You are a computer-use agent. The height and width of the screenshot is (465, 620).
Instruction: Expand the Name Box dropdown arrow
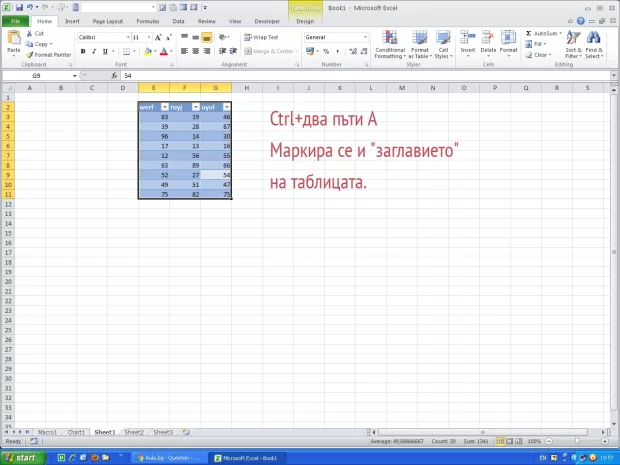(x=74, y=76)
